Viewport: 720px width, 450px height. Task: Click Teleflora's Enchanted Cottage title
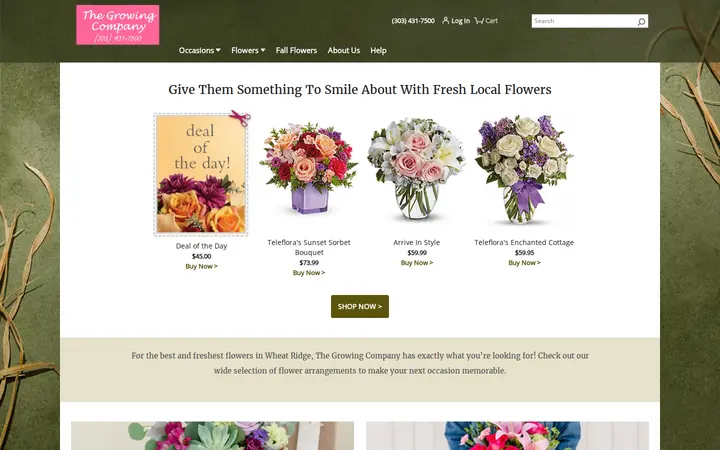click(x=524, y=242)
